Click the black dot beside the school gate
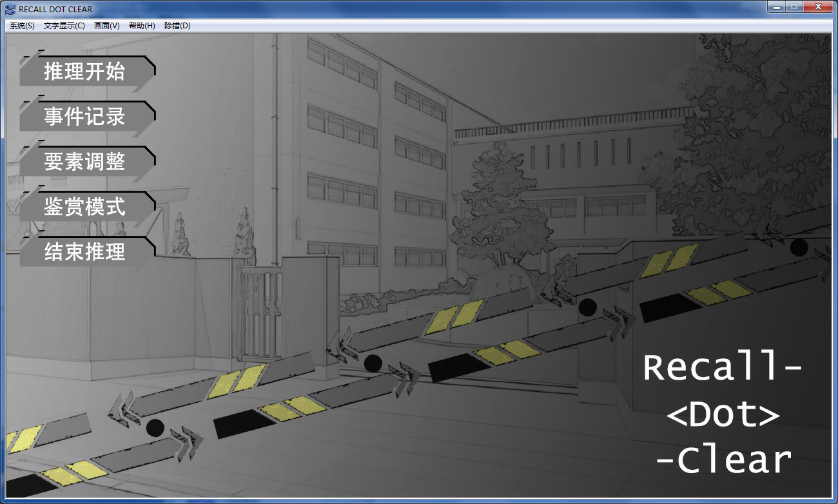 [373, 363]
